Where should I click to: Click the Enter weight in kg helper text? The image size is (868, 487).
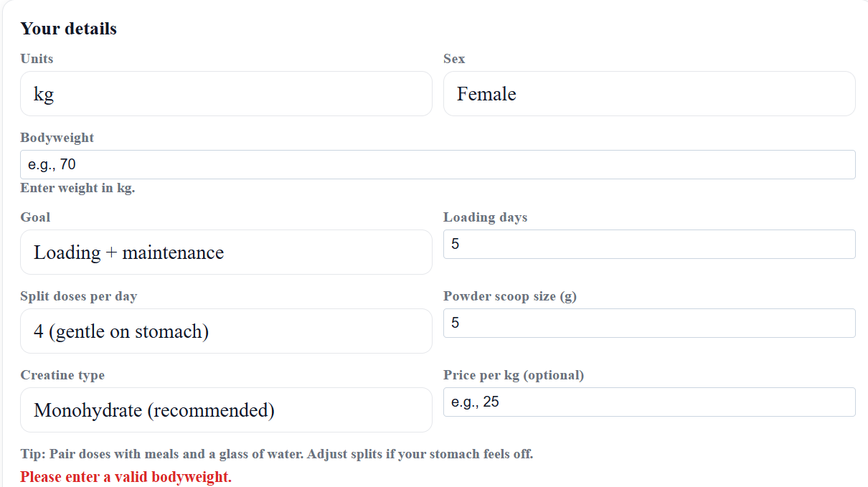[77, 188]
